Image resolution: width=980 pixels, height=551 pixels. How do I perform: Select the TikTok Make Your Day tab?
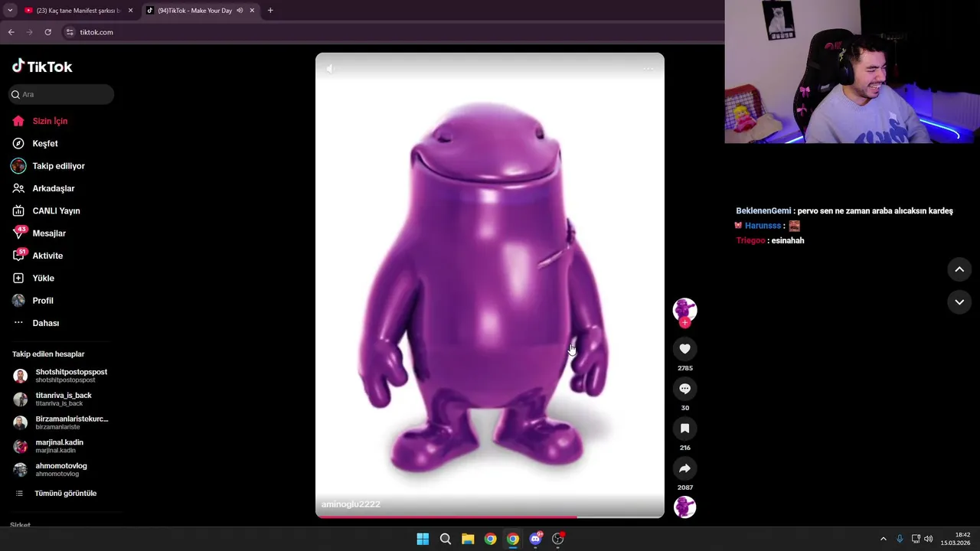click(195, 11)
